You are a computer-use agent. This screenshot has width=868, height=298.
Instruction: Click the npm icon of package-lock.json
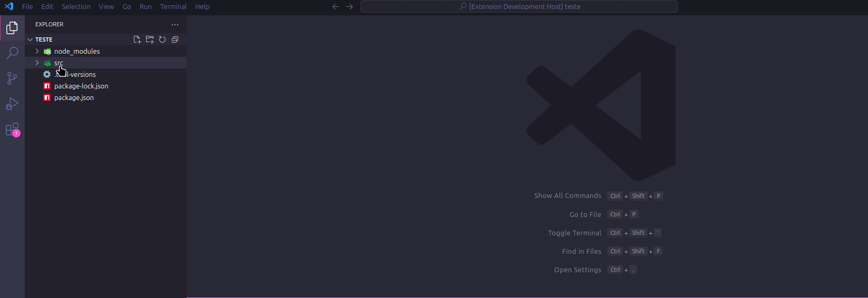(47, 86)
